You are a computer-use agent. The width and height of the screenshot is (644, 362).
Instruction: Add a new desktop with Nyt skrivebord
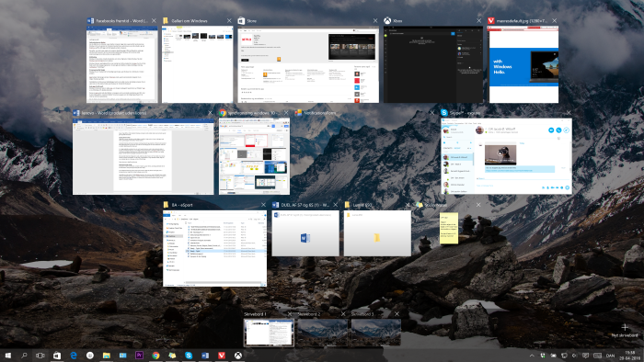[x=625, y=330]
